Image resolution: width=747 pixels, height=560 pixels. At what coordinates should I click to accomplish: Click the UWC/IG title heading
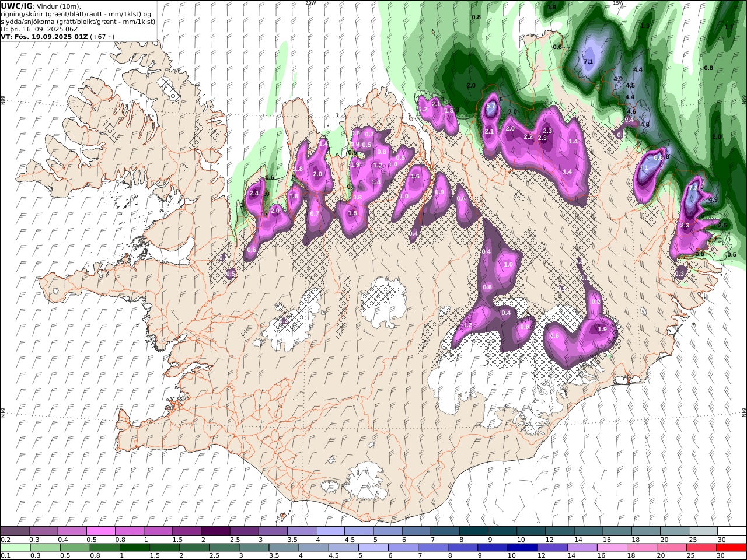coord(17,6)
